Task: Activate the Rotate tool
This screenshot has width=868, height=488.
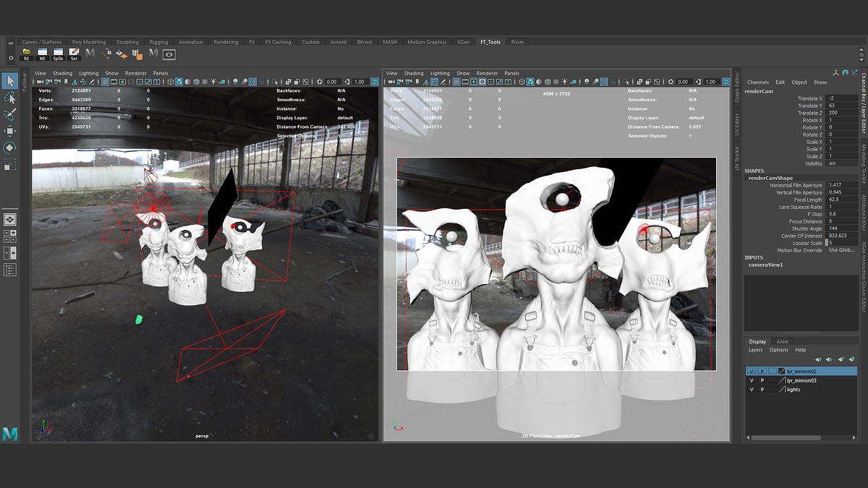Action: [x=9, y=147]
